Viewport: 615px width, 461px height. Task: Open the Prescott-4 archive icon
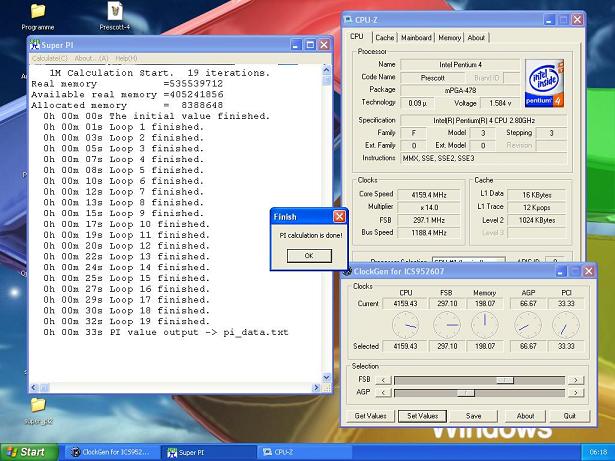coord(117,12)
